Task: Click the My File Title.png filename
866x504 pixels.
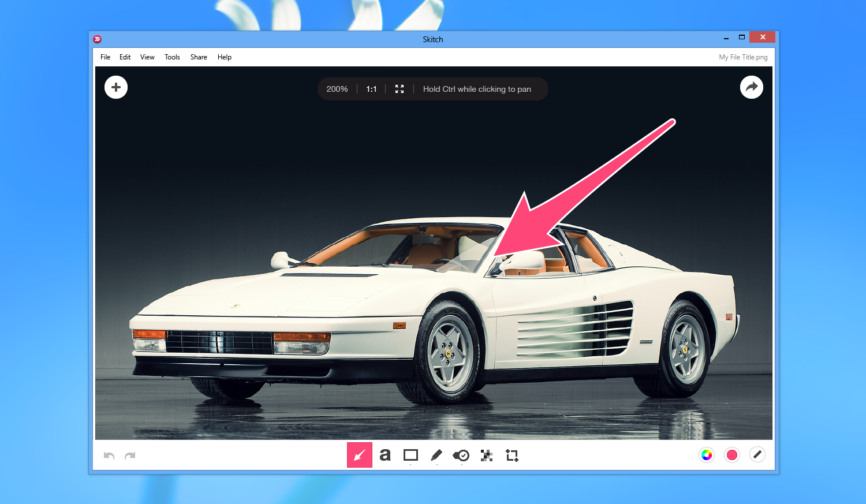Action: 743,57
